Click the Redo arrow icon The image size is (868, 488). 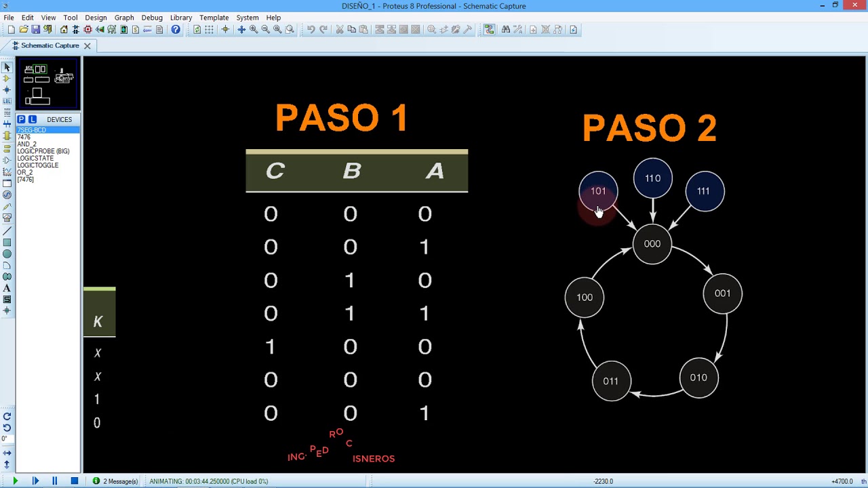point(323,30)
